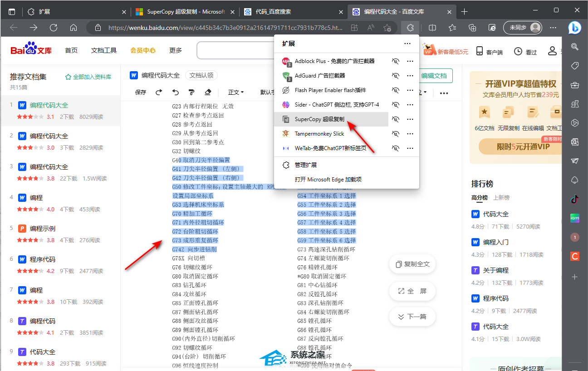Click 复制全文 copy full text button
The image size is (588, 371).
point(412,264)
